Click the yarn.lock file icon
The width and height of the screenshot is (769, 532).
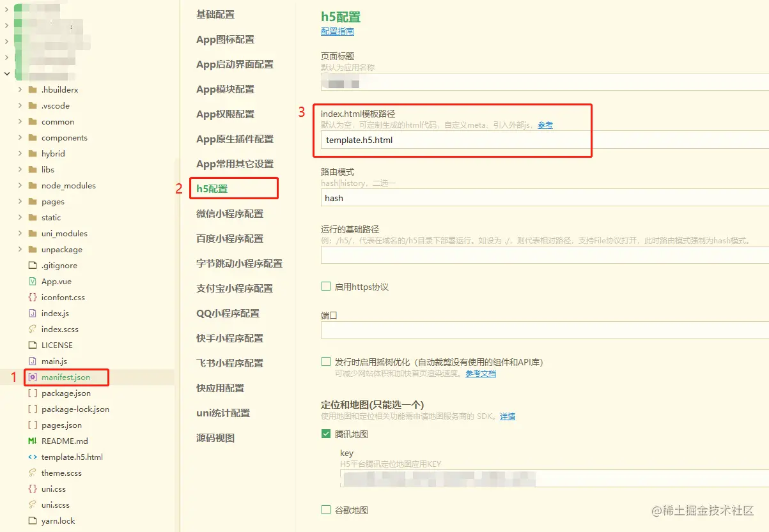click(x=33, y=521)
